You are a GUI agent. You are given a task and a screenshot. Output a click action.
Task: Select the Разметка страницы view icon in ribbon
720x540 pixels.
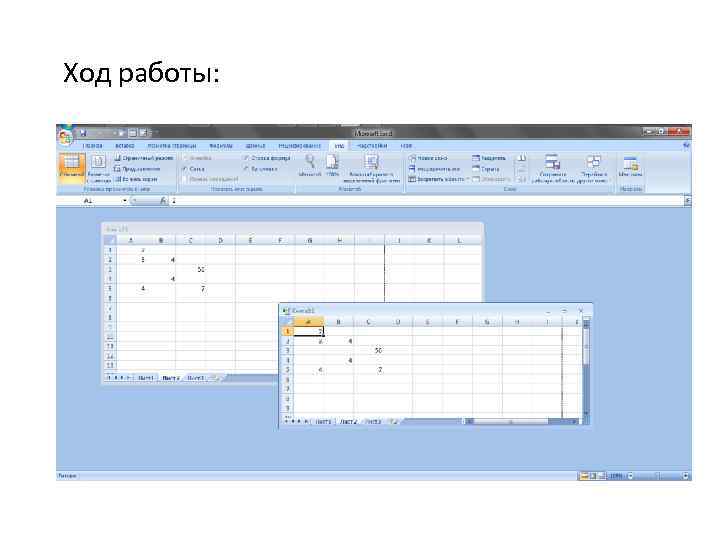coord(98,167)
